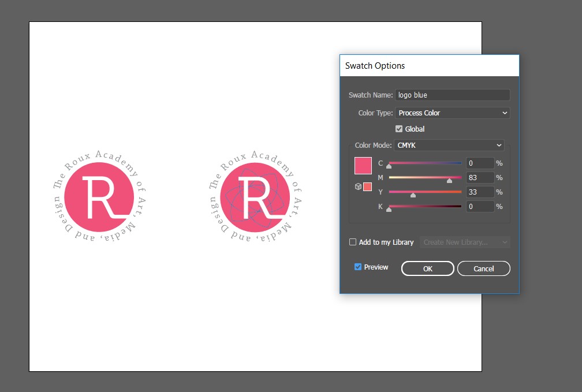Click the M value field showing 83

click(x=480, y=177)
